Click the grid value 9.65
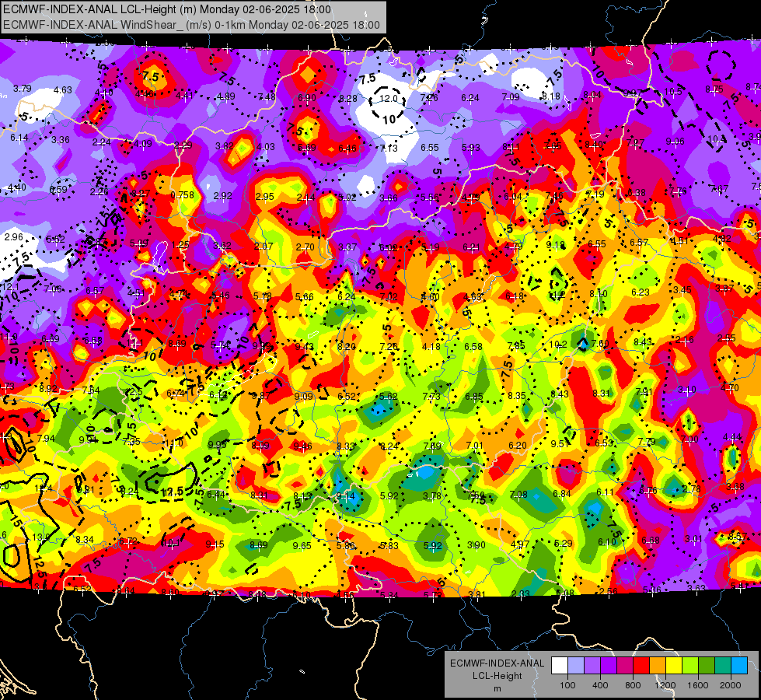 pos(302,546)
